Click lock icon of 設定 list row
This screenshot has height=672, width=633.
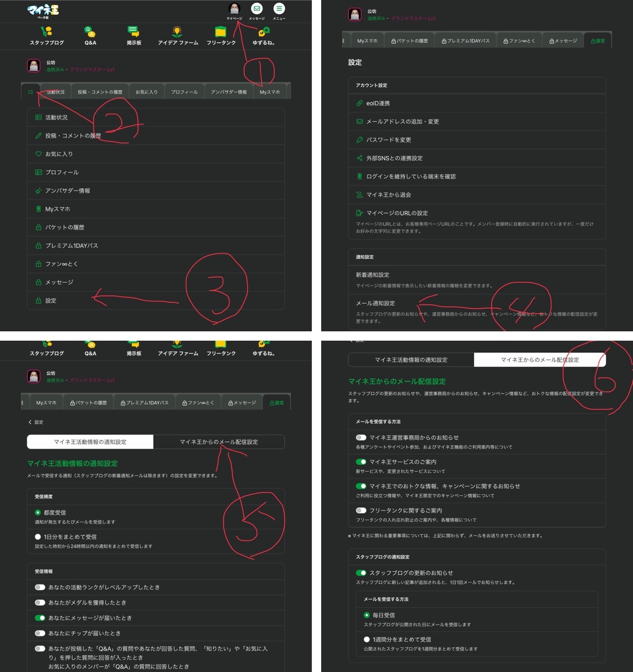38,301
